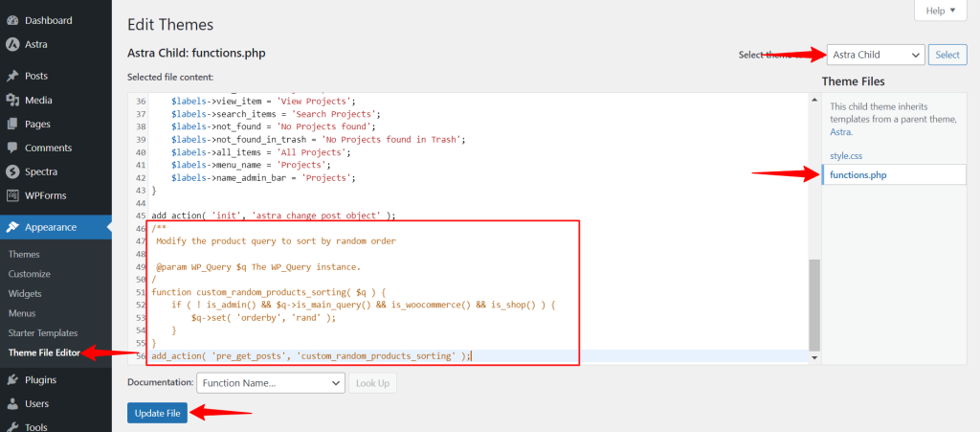Image resolution: width=980 pixels, height=432 pixels.
Task: Click the '@param WP_Query $q' comment line
Action: [258, 267]
